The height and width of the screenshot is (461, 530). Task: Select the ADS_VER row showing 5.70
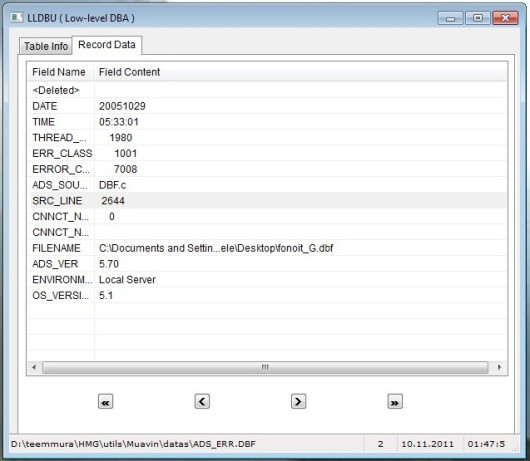click(x=267, y=264)
